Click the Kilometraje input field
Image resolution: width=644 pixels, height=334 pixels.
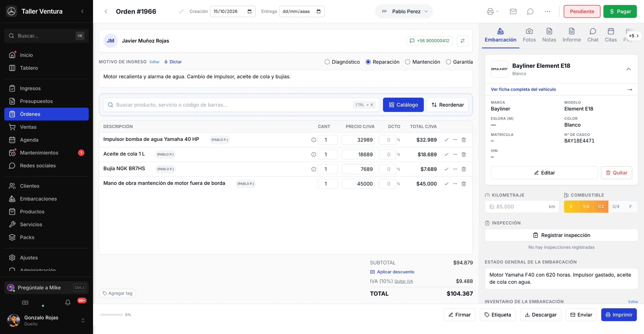(x=522, y=207)
